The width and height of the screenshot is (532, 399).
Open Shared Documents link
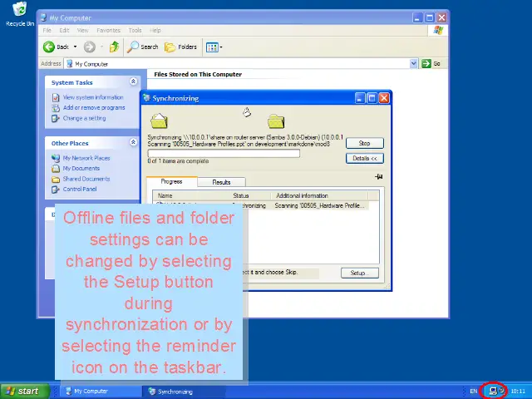click(86, 179)
